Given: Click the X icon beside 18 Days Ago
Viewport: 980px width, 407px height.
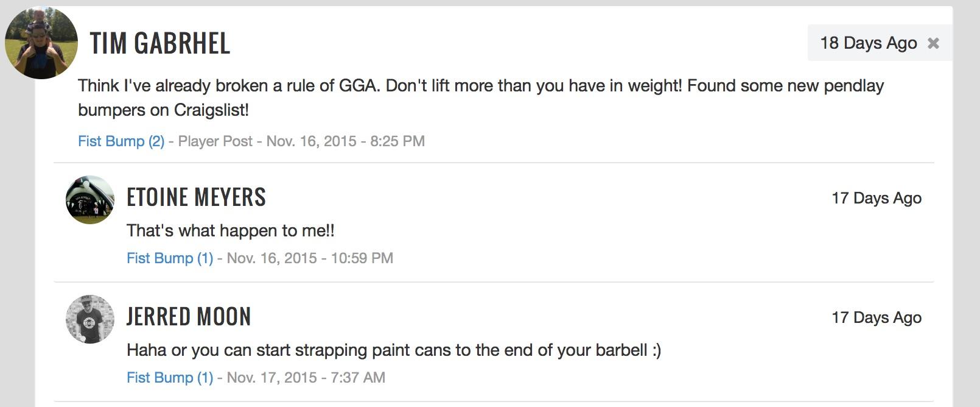Looking at the screenshot, I should pyautogui.click(x=933, y=43).
